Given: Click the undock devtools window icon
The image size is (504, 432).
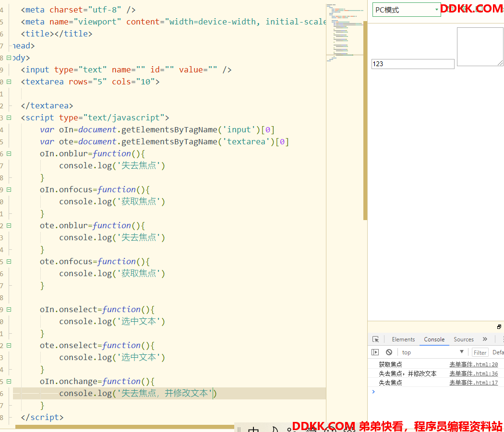Looking at the screenshot, I should click(499, 327).
